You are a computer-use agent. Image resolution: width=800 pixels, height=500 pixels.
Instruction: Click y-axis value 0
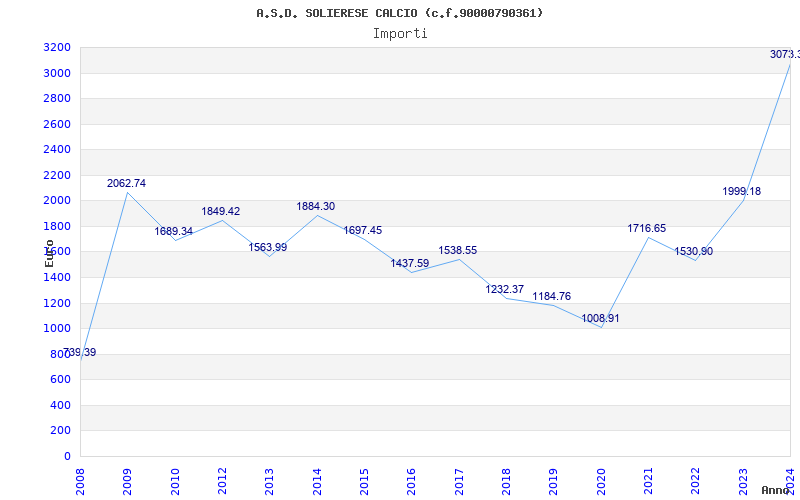[x=67, y=457]
